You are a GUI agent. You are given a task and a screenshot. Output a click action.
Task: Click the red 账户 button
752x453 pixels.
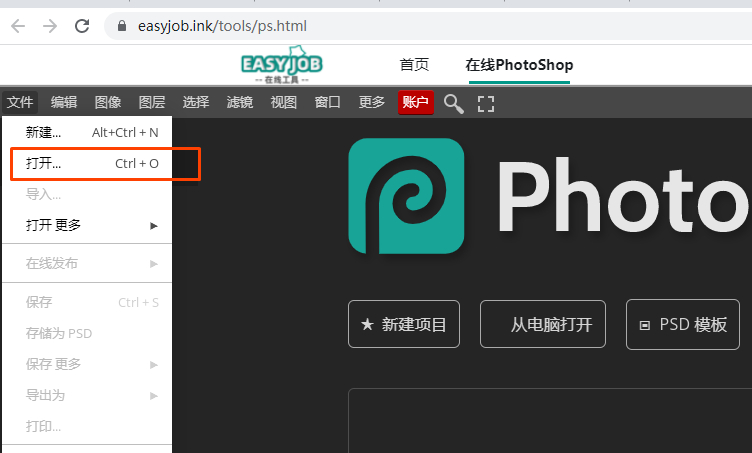pos(416,102)
